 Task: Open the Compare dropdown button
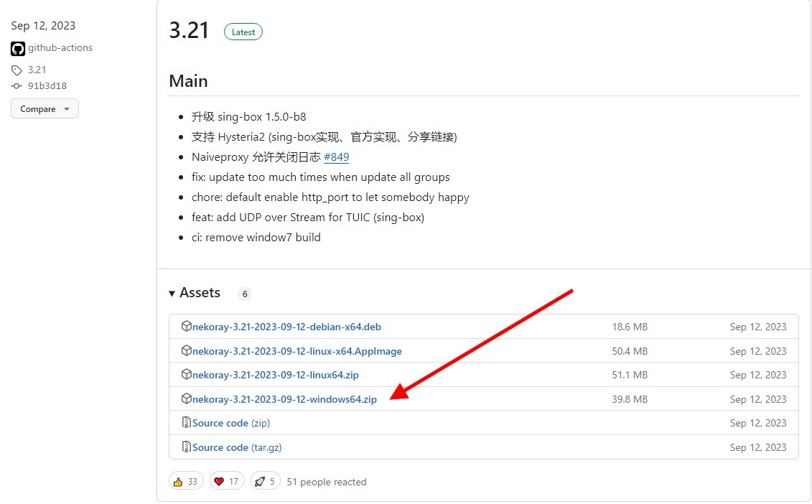45,109
